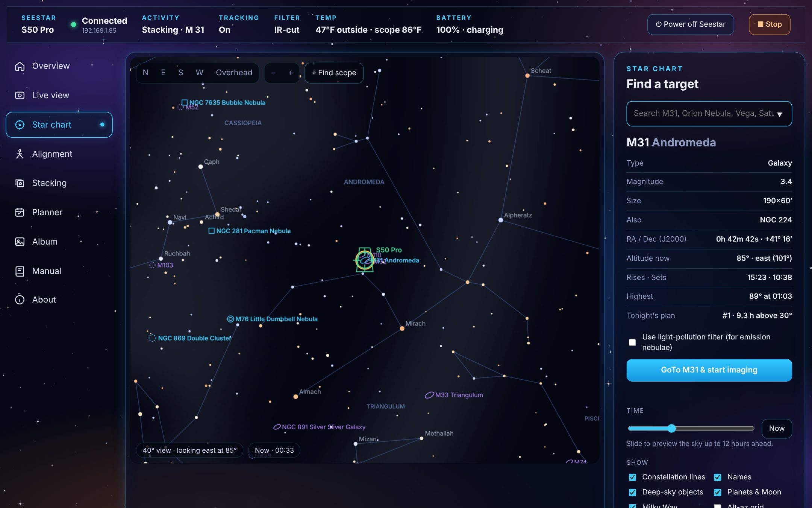Click Find scope button

[334, 73]
